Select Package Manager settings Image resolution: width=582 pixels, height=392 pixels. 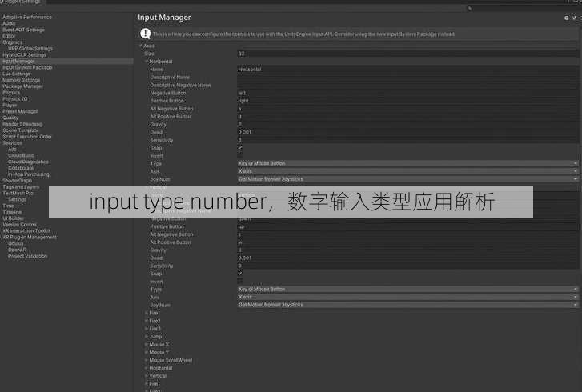click(22, 86)
